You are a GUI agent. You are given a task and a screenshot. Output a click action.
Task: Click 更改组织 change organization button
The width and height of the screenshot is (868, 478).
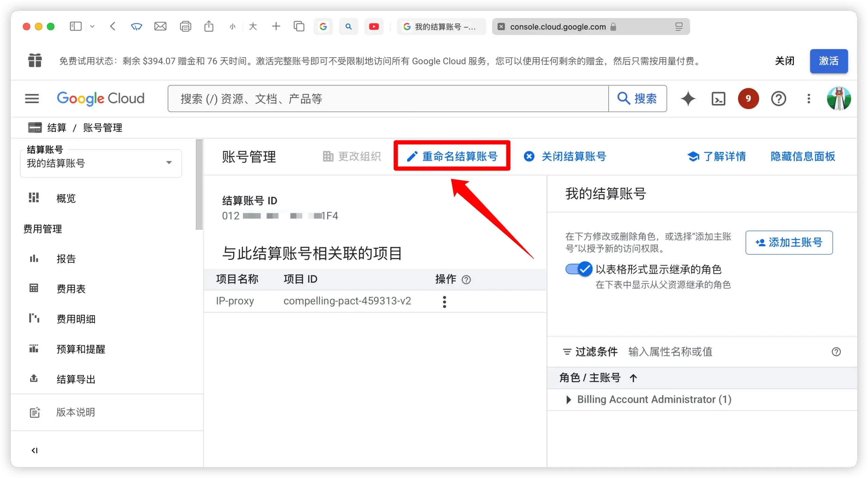[352, 156]
